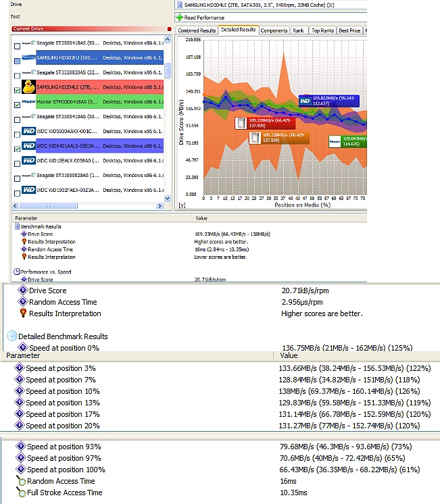
Task: Click the orange 109.228MB/s chart tooltip
Action: (x=279, y=138)
